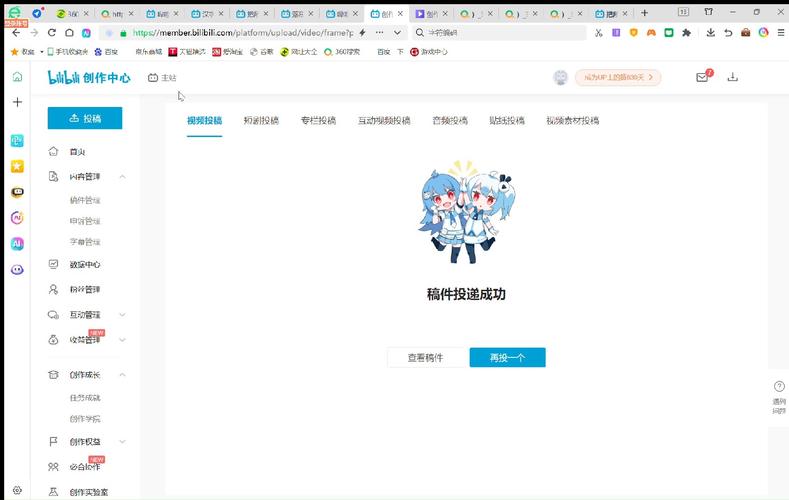Switch to the 互动视频投稿 tab
The width and height of the screenshot is (789, 500).
click(x=384, y=120)
